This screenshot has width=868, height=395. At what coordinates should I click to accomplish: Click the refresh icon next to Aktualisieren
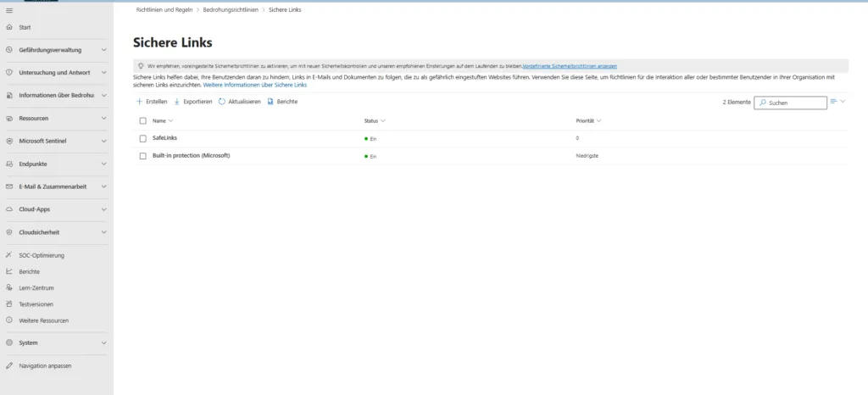pyautogui.click(x=222, y=102)
